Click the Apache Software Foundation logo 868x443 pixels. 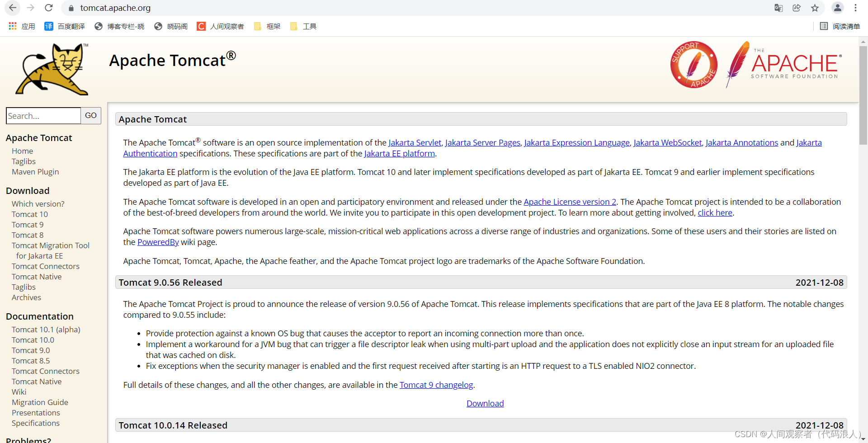tap(784, 65)
